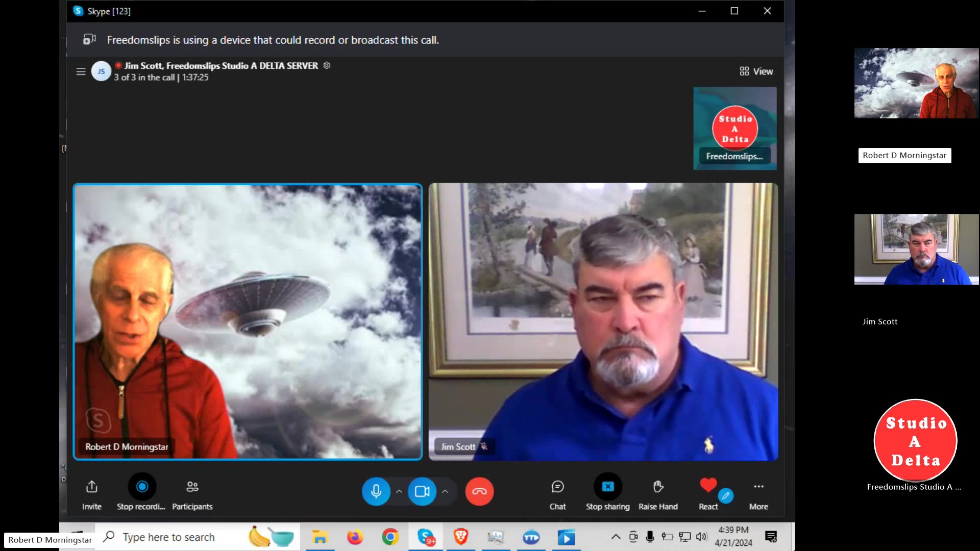The image size is (980, 551).
Task: Click the Type here to search box
Action: [168, 537]
